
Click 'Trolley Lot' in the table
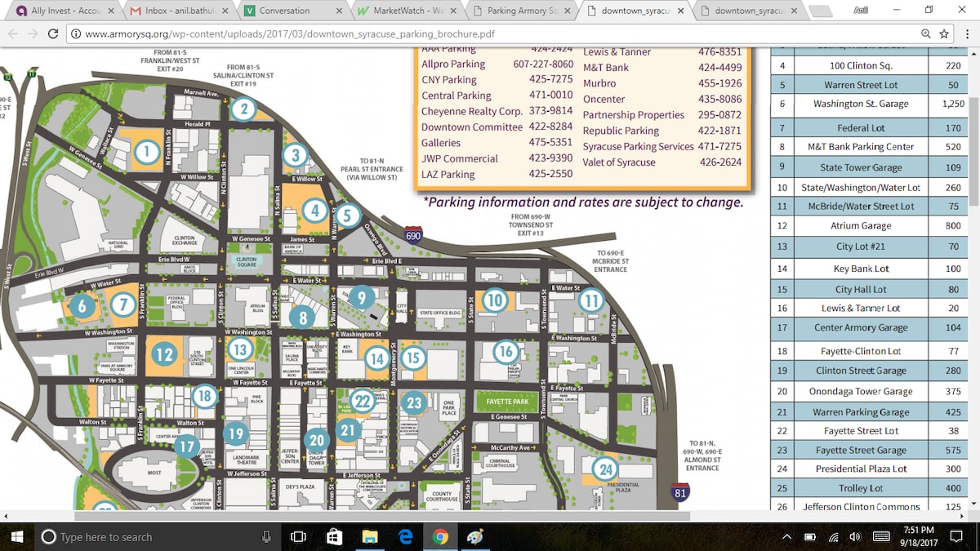click(x=861, y=488)
